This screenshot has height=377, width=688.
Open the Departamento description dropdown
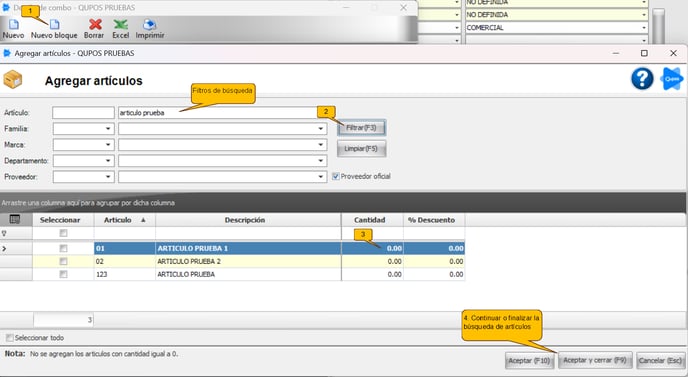[321, 161]
